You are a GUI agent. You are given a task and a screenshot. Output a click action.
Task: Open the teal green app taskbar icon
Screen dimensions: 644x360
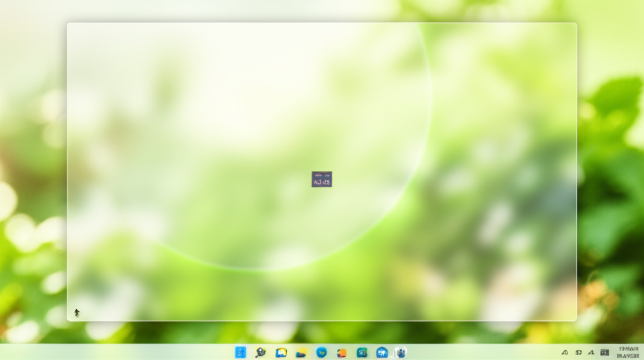pyautogui.click(x=362, y=352)
